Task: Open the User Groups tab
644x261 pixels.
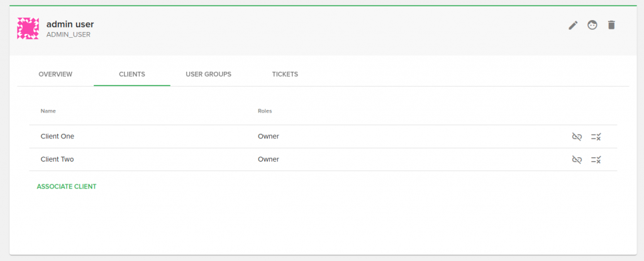Action: coord(209,74)
